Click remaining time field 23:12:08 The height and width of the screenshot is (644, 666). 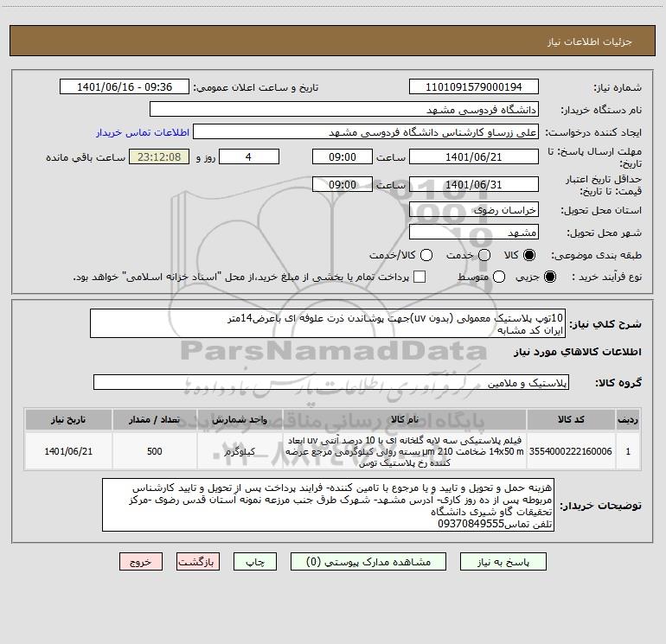[159, 156]
